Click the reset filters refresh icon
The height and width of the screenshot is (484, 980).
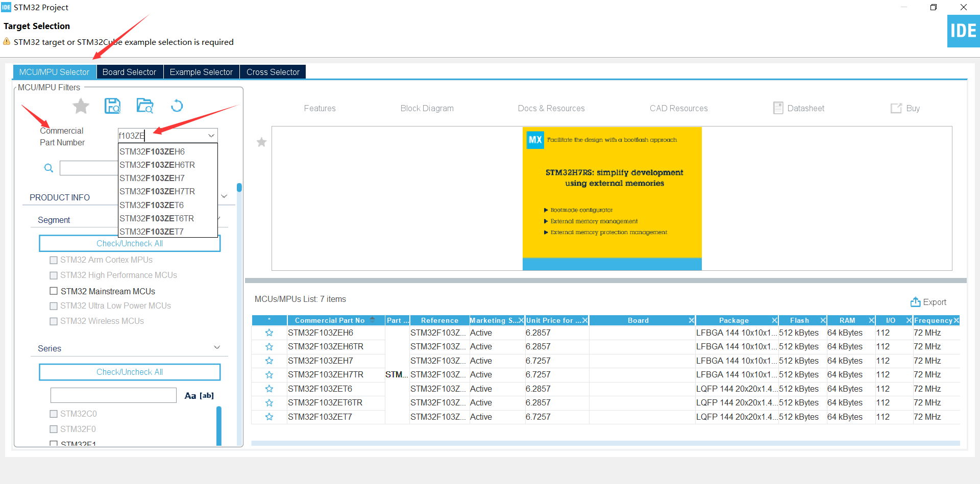pyautogui.click(x=177, y=106)
